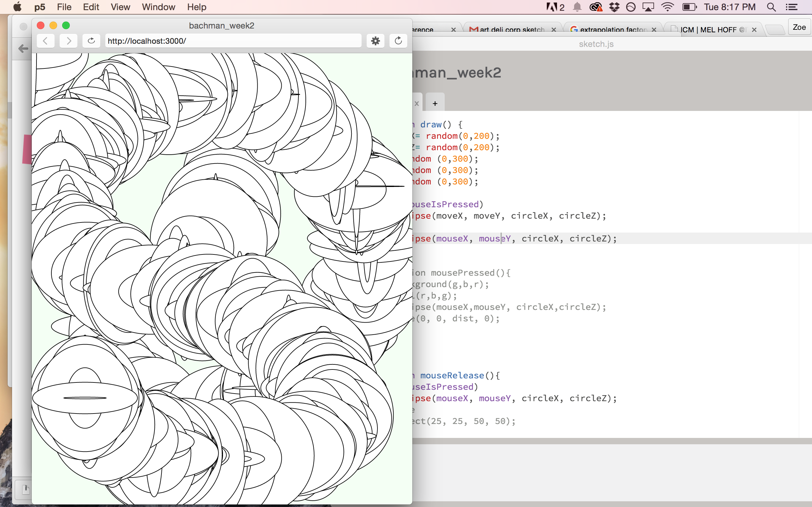Open Wi-Fi status menu
The width and height of the screenshot is (812, 507).
pyautogui.click(x=667, y=7)
